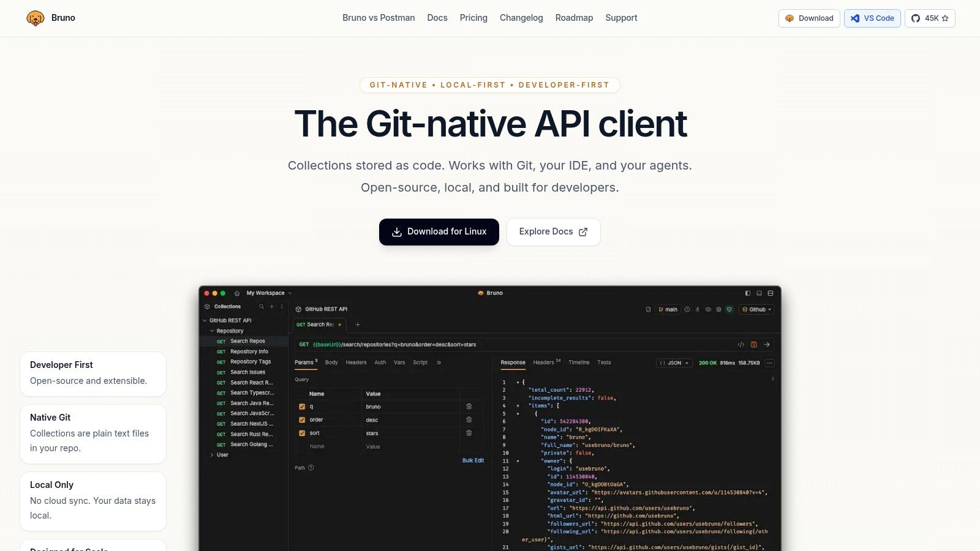Open the Script tab
Image resolution: width=980 pixels, height=551 pixels.
coord(420,362)
